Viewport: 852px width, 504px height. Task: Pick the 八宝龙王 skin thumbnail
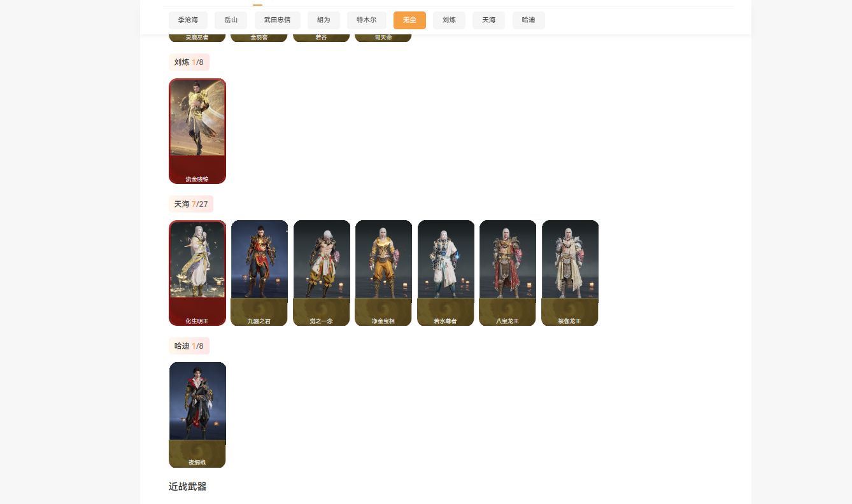pos(508,273)
